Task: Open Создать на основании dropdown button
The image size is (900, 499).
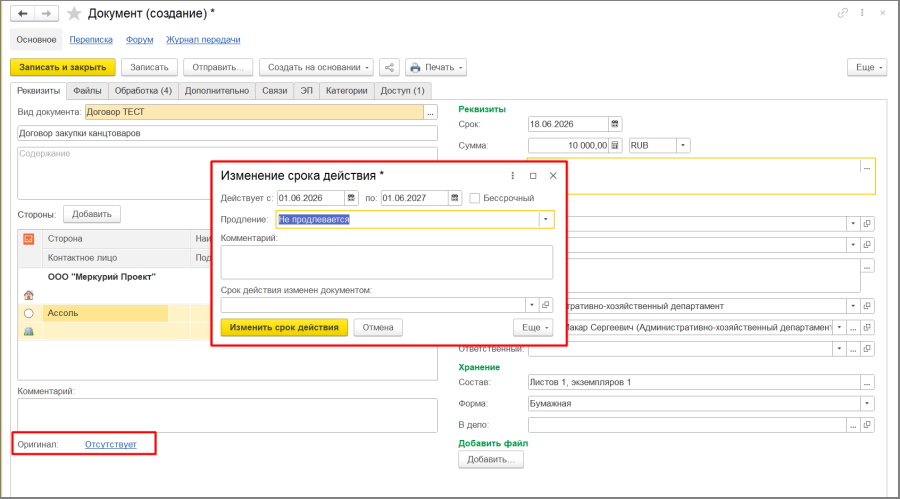Action: click(316, 67)
